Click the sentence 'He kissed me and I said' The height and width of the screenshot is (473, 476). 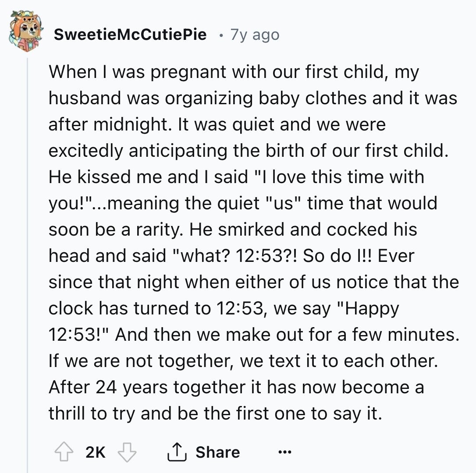[148, 177]
